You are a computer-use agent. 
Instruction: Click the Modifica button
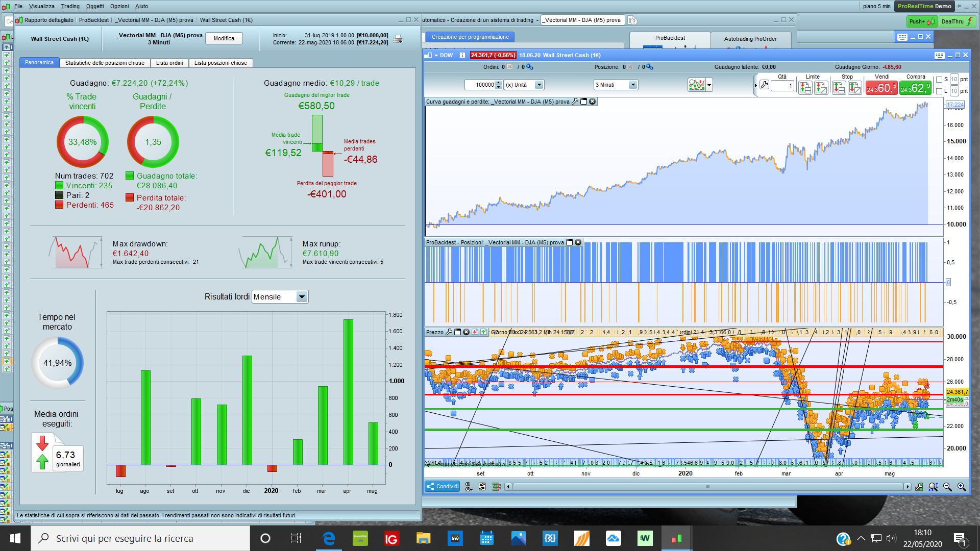coord(224,39)
